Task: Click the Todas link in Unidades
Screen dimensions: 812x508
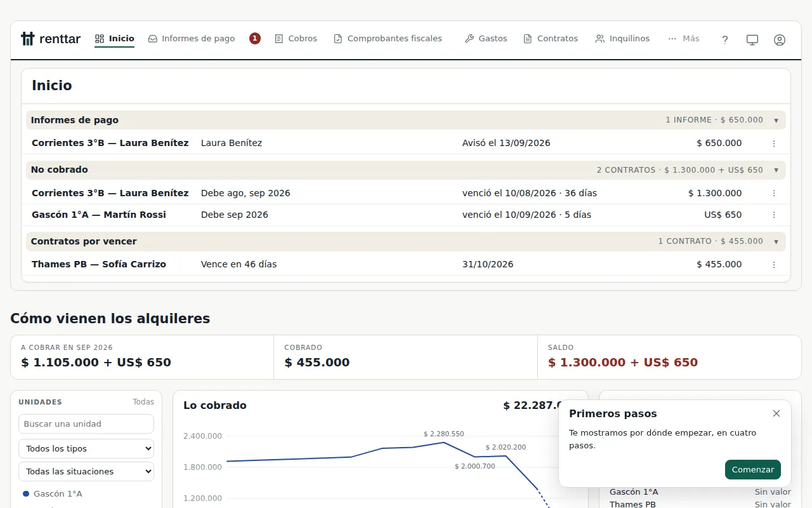Action: coord(143,402)
